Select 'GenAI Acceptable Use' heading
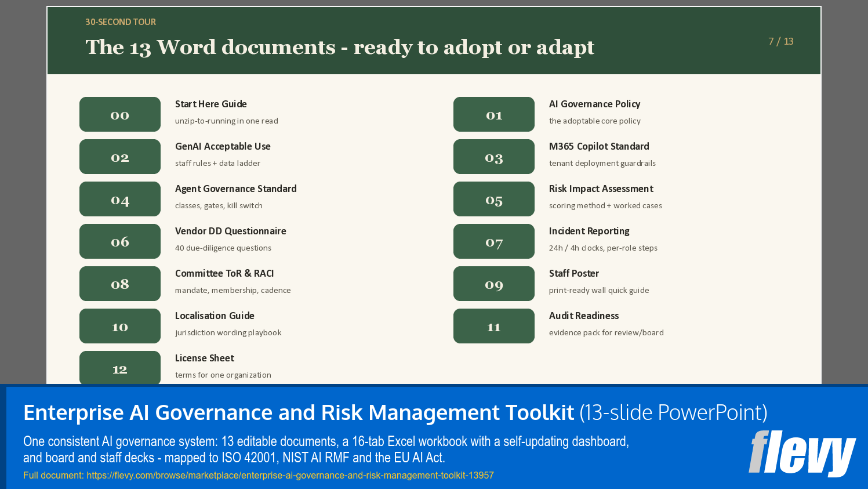 [223, 146]
